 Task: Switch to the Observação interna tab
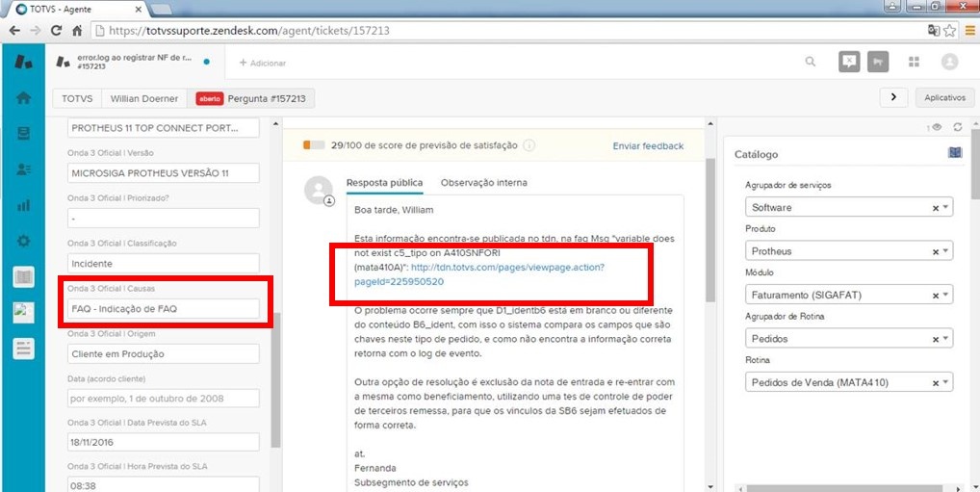(484, 183)
